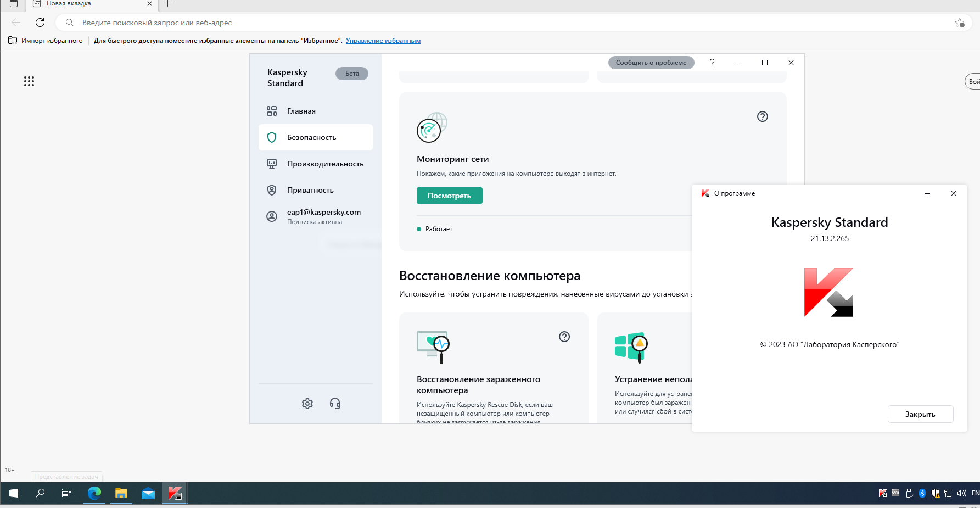The height and width of the screenshot is (508, 980).
Task: Open Task View on the taskbar
Action: (66, 493)
